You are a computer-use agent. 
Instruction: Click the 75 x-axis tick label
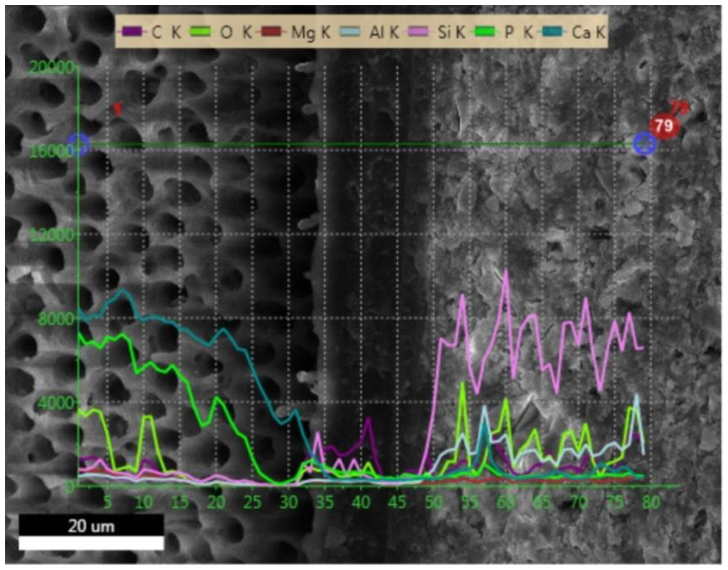pos(615,503)
